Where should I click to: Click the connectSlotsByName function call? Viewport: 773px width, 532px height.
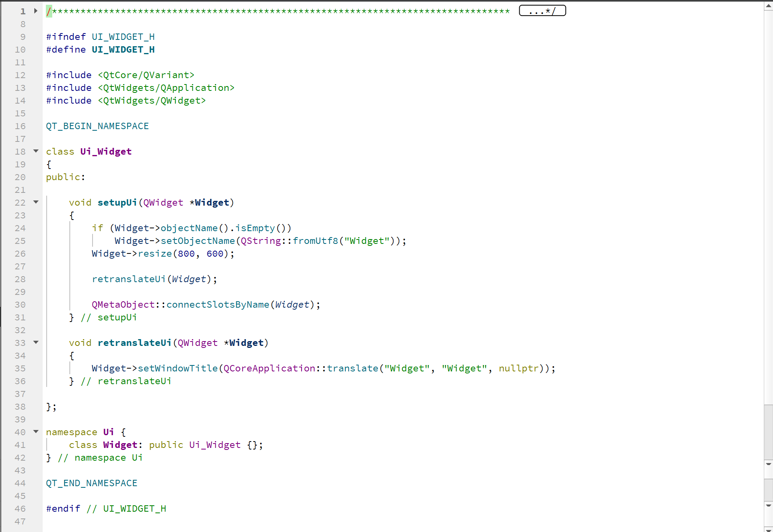pos(218,305)
